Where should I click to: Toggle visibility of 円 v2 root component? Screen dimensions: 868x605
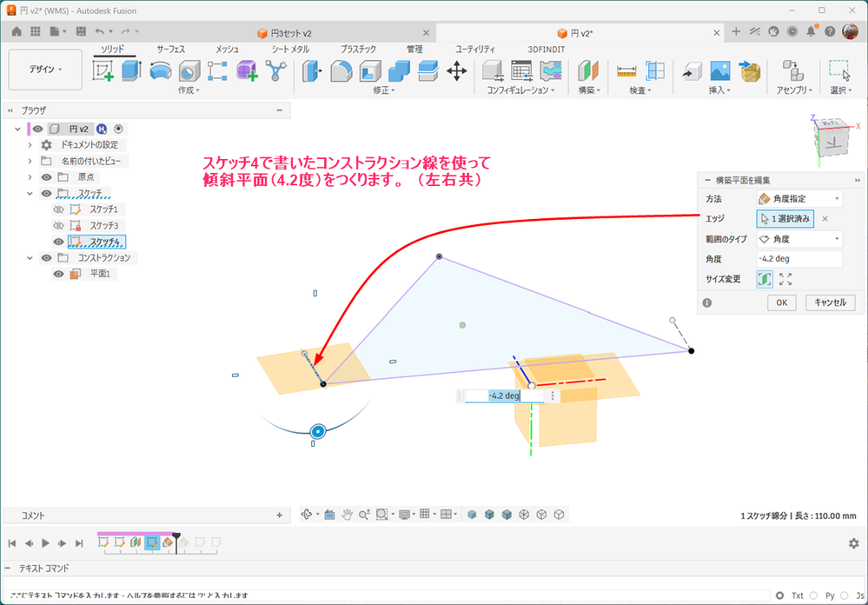37,130
